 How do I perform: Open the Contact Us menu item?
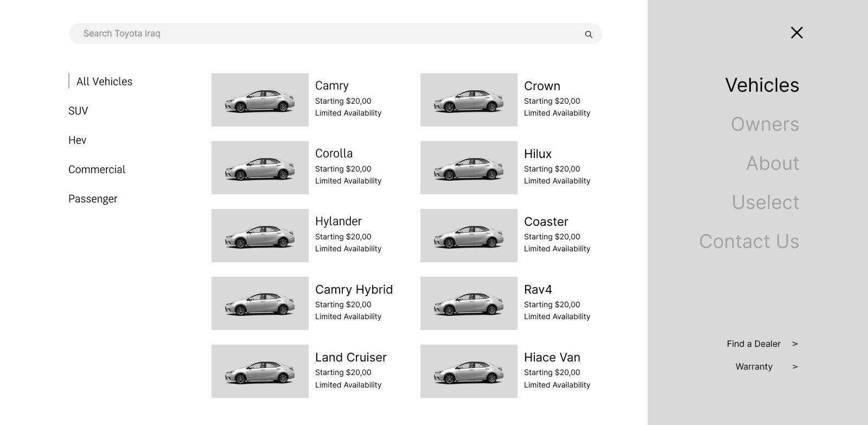(749, 242)
